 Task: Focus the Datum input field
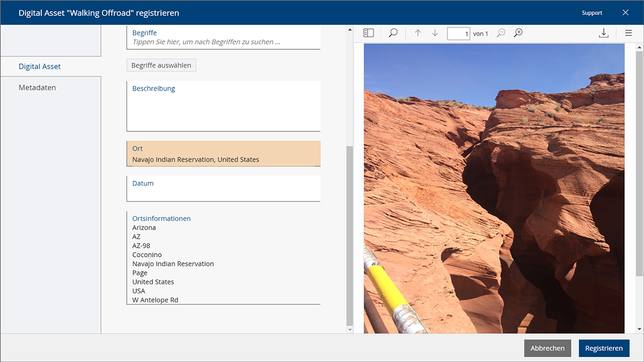[x=223, y=189]
